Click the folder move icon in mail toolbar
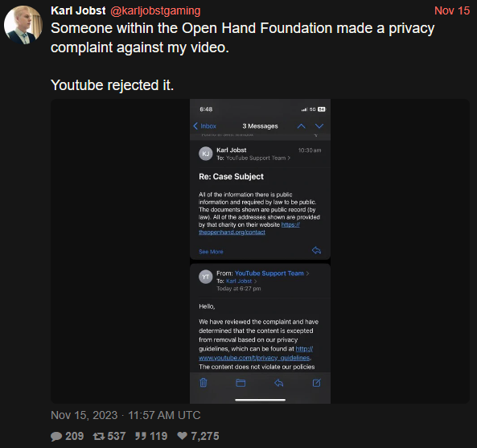 pos(241,383)
